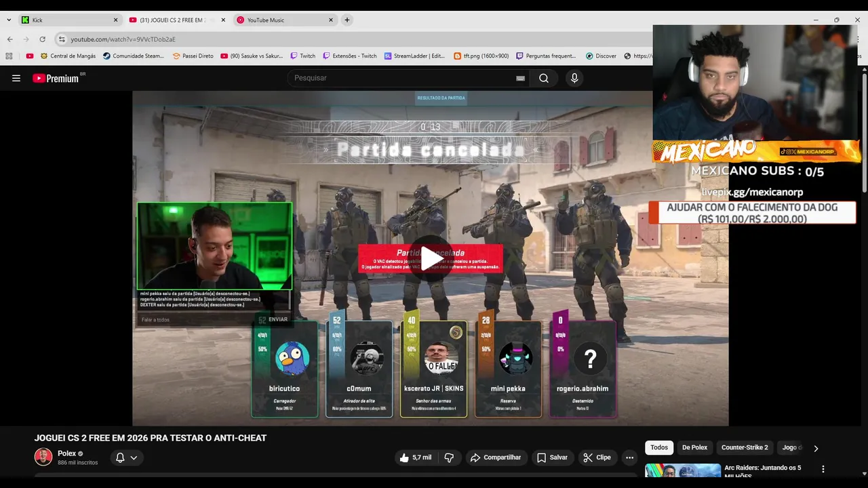Viewport: 868px width, 488px height.
Task: Open the Discover bookmark
Action: [601, 56]
